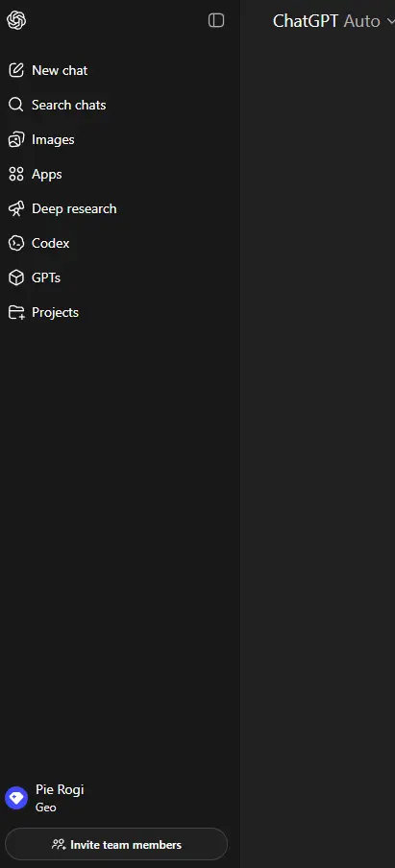Image resolution: width=395 pixels, height=868 pixels.
Task: Expand model selector chevron arrow
Action: click(x=390, y=22)
